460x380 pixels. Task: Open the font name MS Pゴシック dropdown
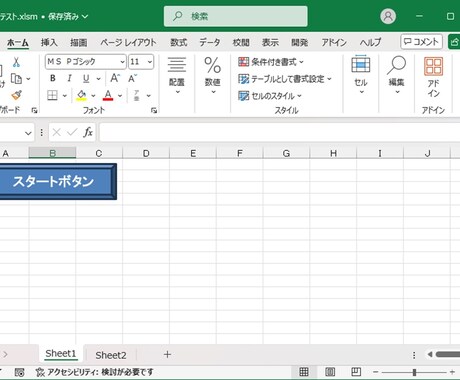pyautogui.click(x=122, y=62)
